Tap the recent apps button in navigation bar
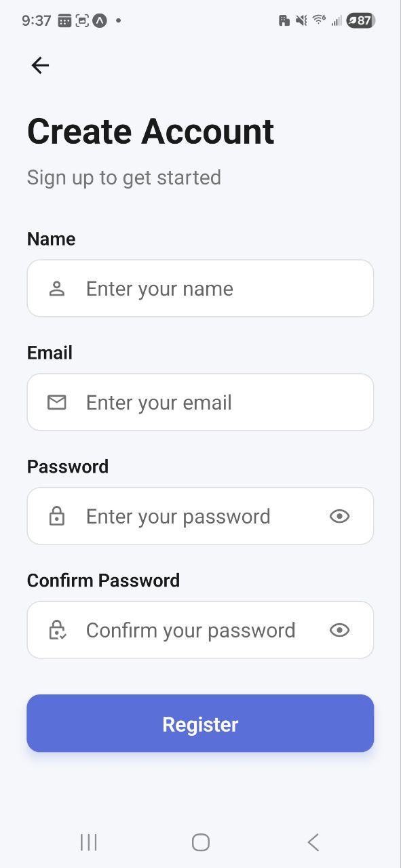This screenshot has width=401, height=868. 88,842
